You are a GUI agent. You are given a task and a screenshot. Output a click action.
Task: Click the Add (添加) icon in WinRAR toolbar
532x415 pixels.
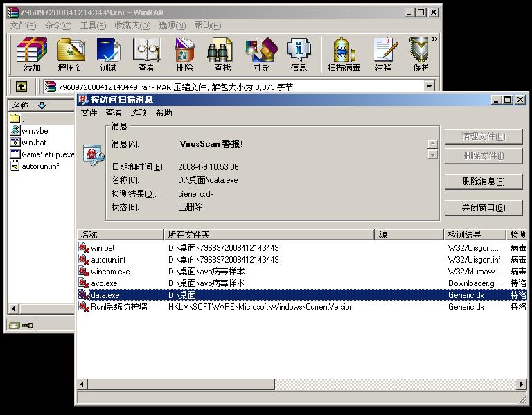32,54
